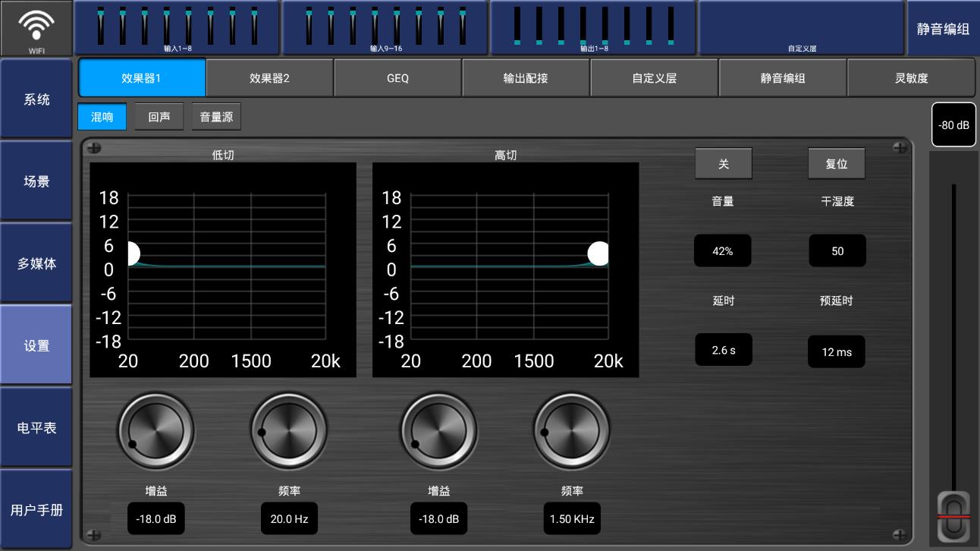Click the 42% 音量 value box
The height and width of the screenshot is (551, 980).
click(x=723, y=251)
